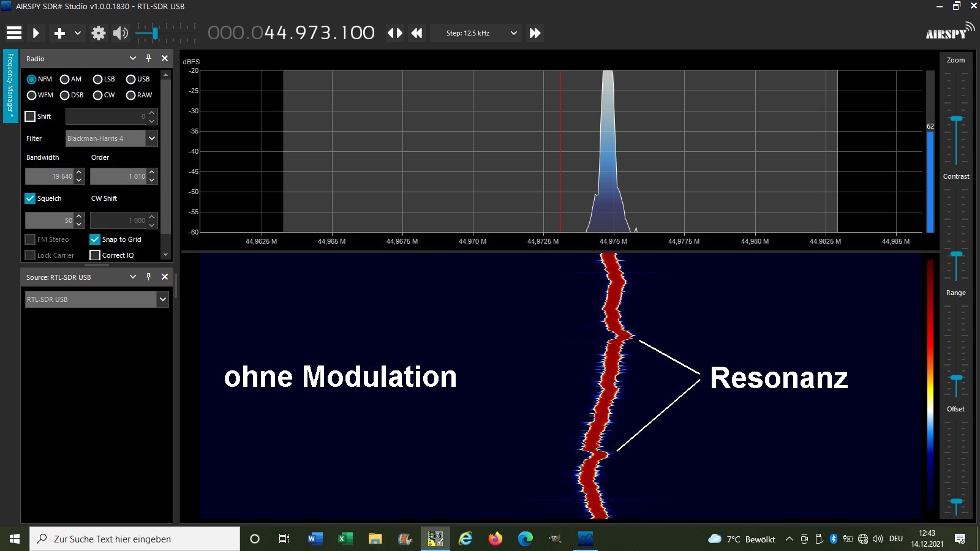Open Firefox from the taskbar
The width and height of the screenshot is (980, 551).
(496, 539)
